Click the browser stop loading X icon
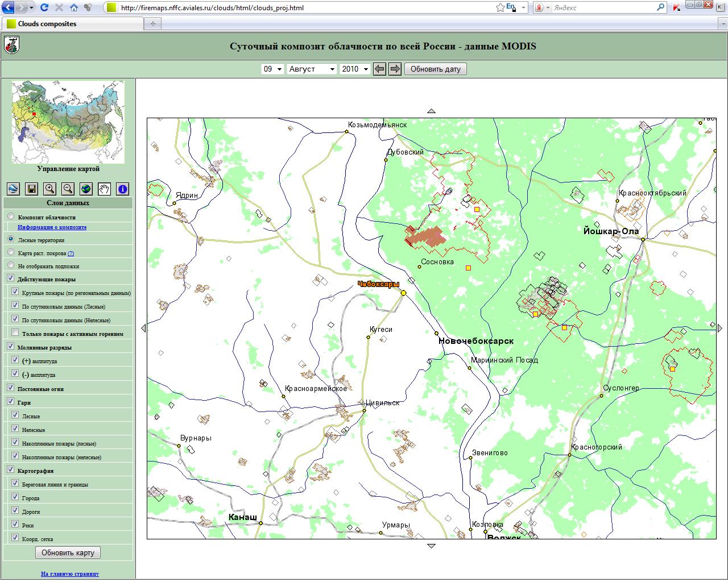This screenshot has width=728, height=582. (x=59, y=7)
